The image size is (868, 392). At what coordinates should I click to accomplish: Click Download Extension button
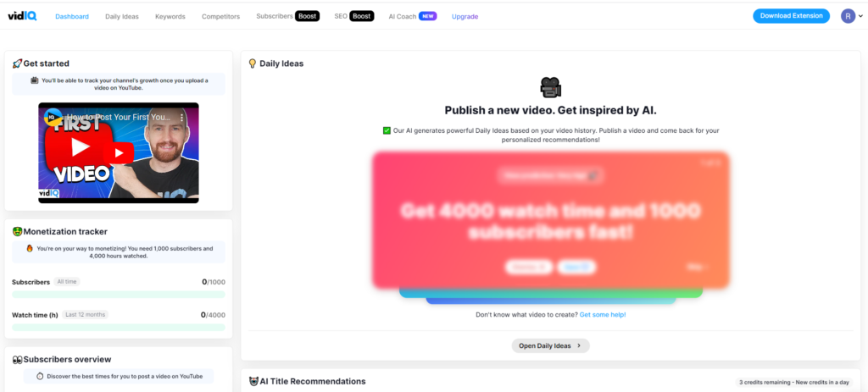[791, 16]
